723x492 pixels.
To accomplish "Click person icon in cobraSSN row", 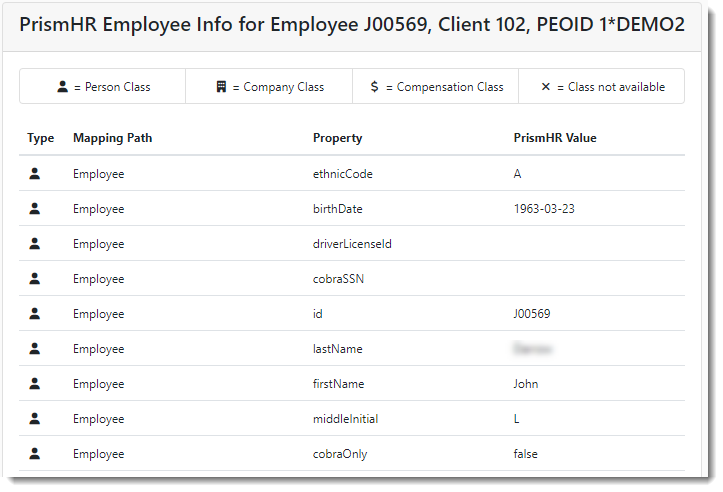I will coord(35,279).
